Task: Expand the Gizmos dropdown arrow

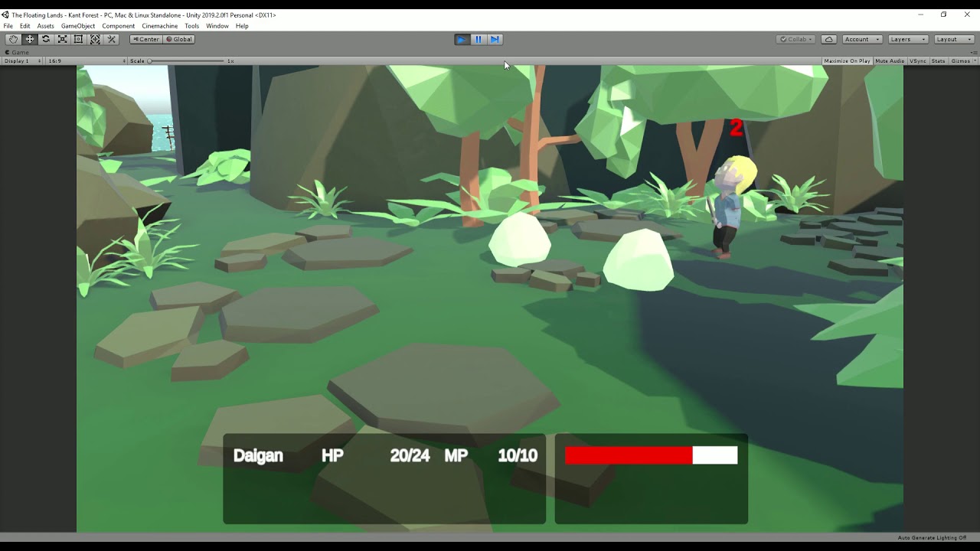Action: (x=975, y=60)
